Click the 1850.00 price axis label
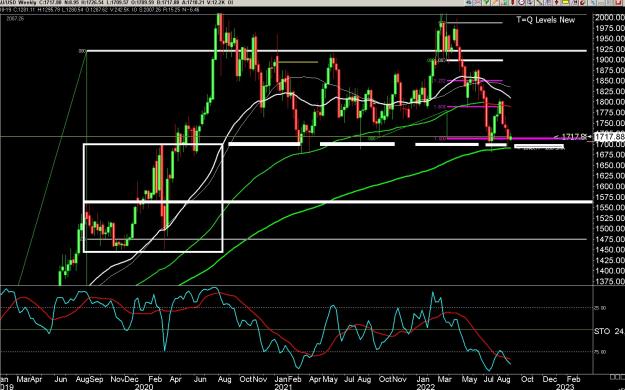The height and width of the screenshot is (390, 625). (609, 81)
